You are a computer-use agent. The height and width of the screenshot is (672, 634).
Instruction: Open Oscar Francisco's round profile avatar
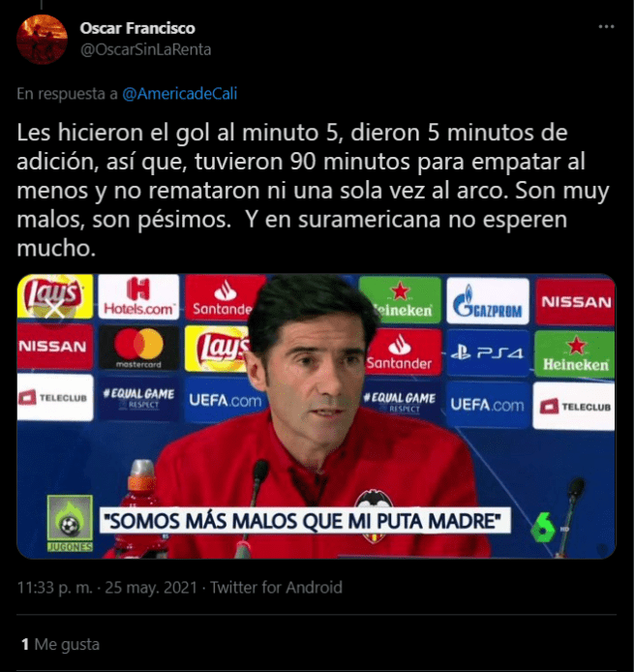pos(42,39)
